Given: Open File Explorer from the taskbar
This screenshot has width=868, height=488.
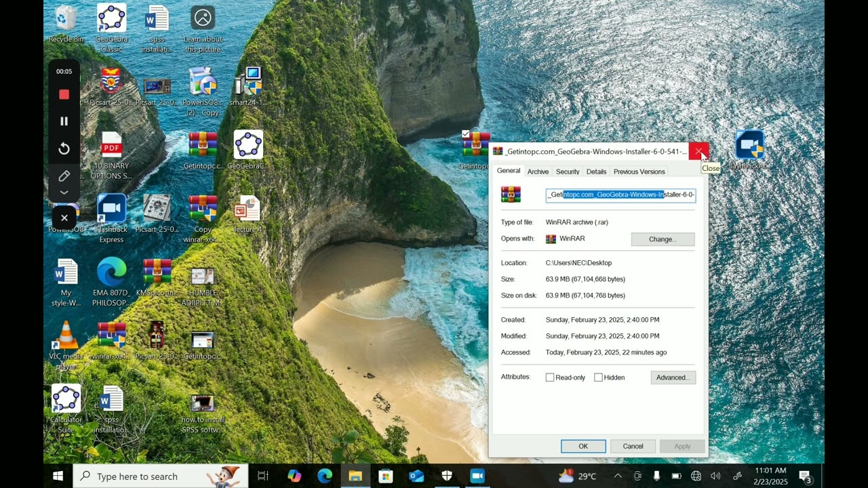Looking at the screenshot, I should (x=355, y=476).
